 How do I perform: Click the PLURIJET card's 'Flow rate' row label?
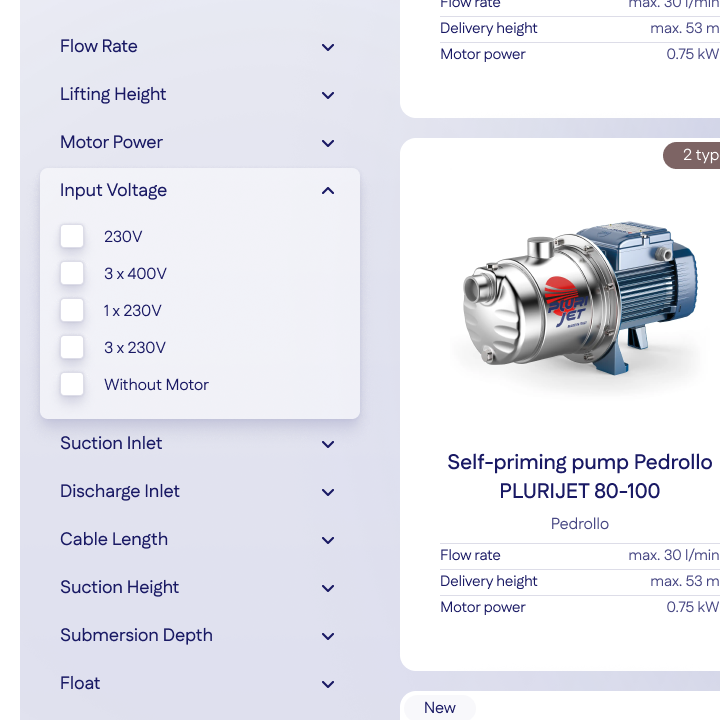[470, 555]
